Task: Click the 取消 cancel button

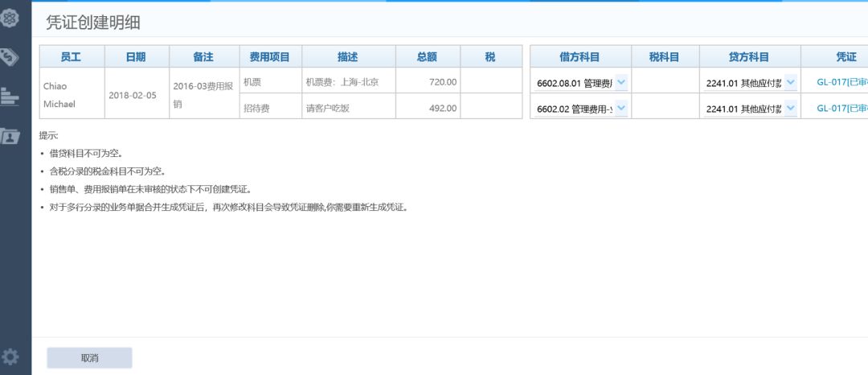Action: (x=89, y=358)
